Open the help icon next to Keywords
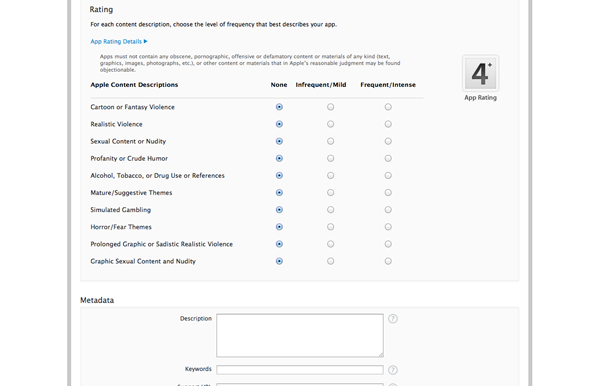The width and height of the screenshot is (600, 386). [x=393, y=370]
